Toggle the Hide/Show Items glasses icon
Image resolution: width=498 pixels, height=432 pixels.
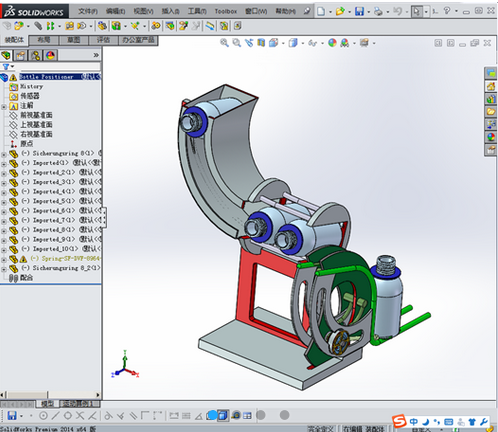coord(312,43)
